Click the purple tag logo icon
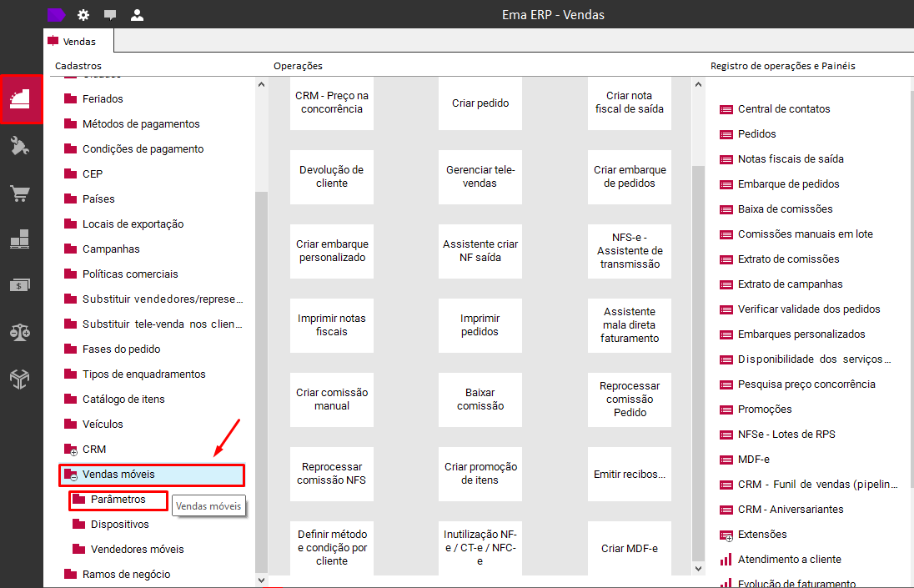The height and width of the screenshot is (588, 914). click(x=56, y=15)
